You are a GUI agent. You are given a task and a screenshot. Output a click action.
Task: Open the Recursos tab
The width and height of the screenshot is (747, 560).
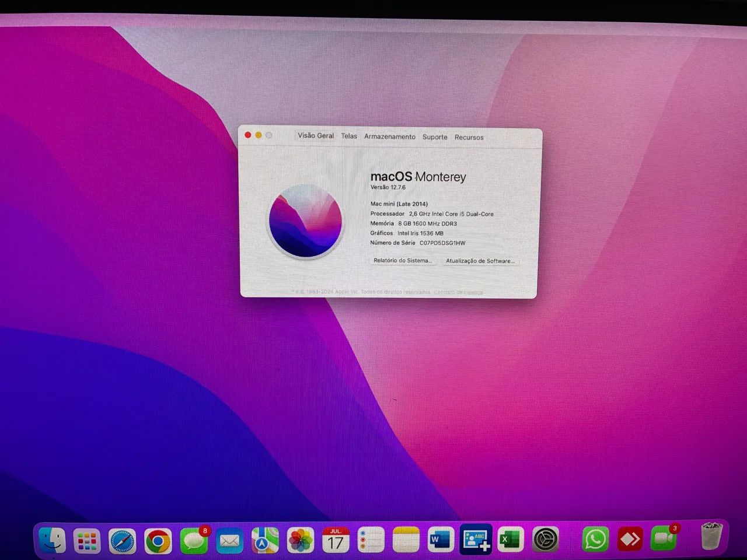pos(469,138)
